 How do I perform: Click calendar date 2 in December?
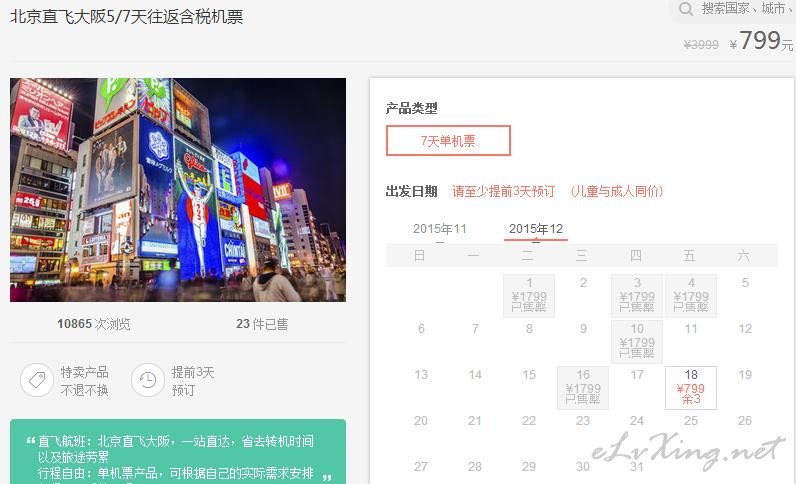pos(583,283)
